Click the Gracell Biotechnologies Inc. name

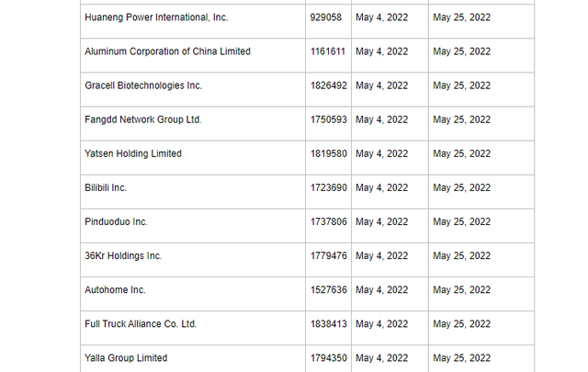(143, 85)
